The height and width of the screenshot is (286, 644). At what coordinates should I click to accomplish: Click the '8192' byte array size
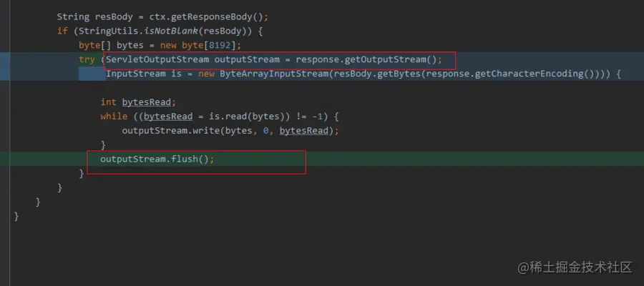point(220,45)
